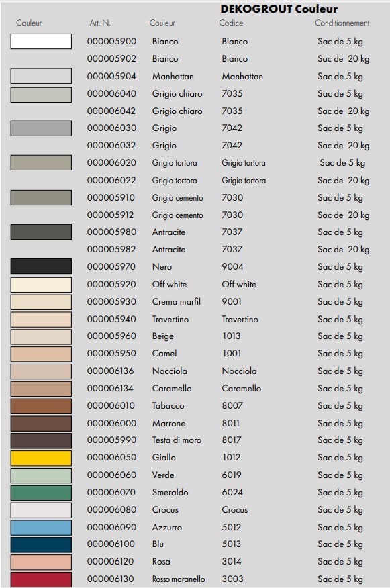Select article number 000006042

pyautogui.click(x=111, y=111)
